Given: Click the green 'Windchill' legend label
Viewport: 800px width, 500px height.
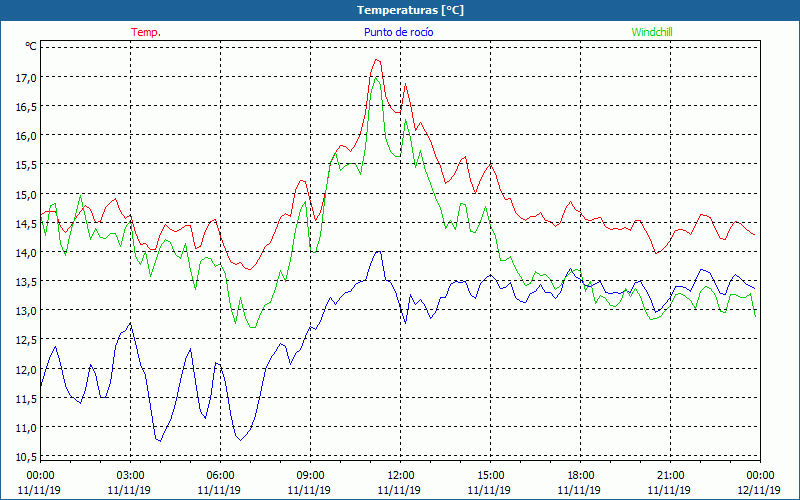Looking at the screenshot, I should click(652, 32).
